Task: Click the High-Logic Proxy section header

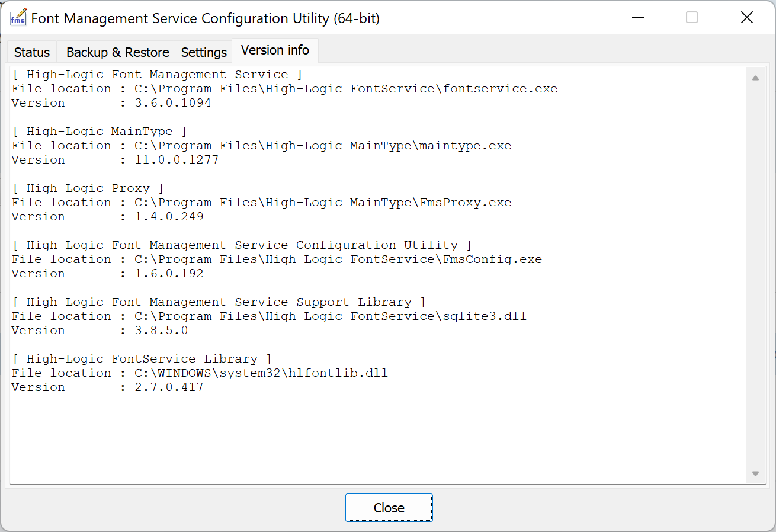Action: [88, 188]
